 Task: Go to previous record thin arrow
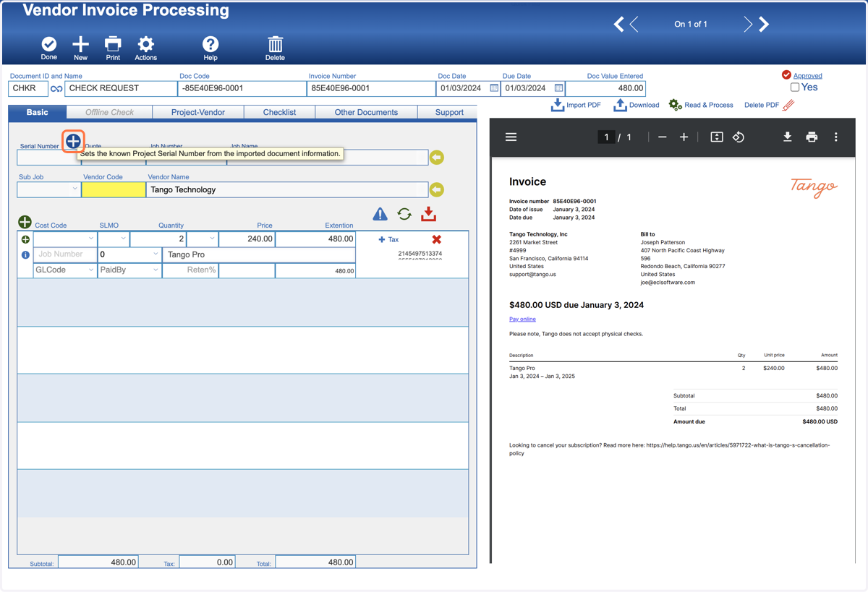click(x=634, y=25)
